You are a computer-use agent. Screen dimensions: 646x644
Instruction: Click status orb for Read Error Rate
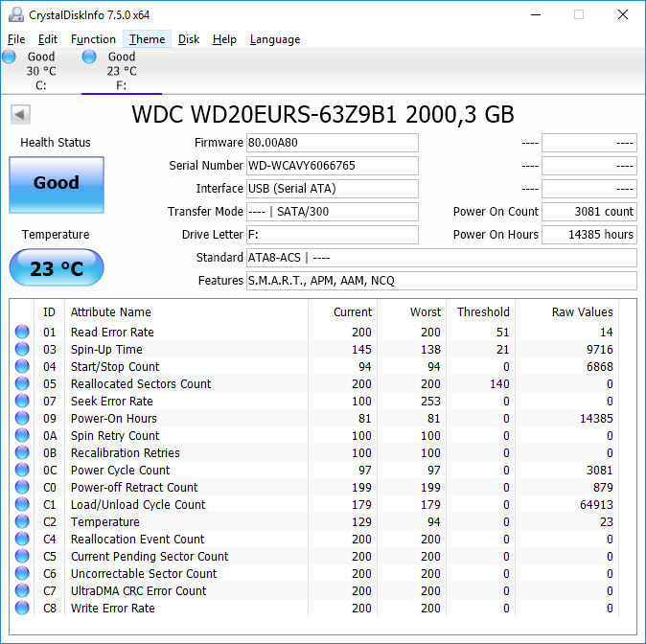coord(22,332)
